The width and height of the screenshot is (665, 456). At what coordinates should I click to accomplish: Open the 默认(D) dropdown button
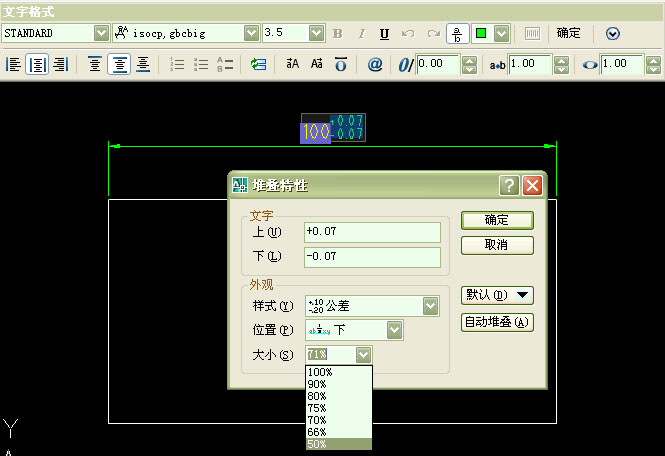coord(497,295)
